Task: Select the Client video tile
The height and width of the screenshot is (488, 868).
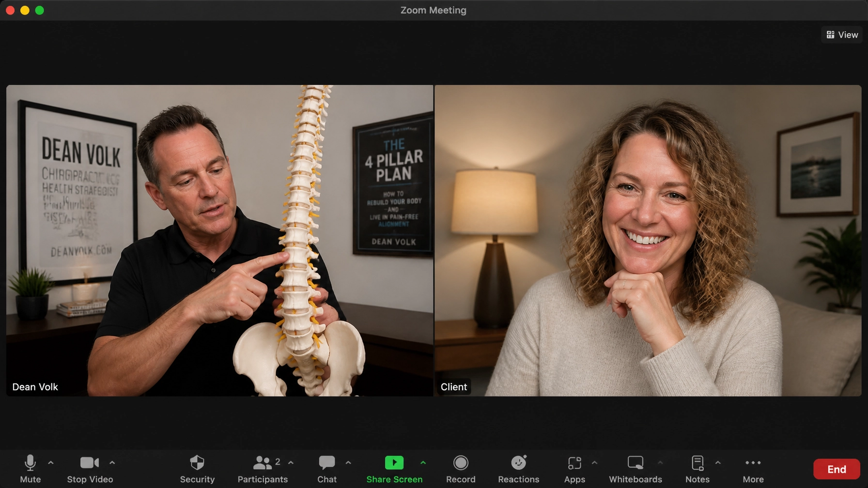Action: tap(648, 241)
